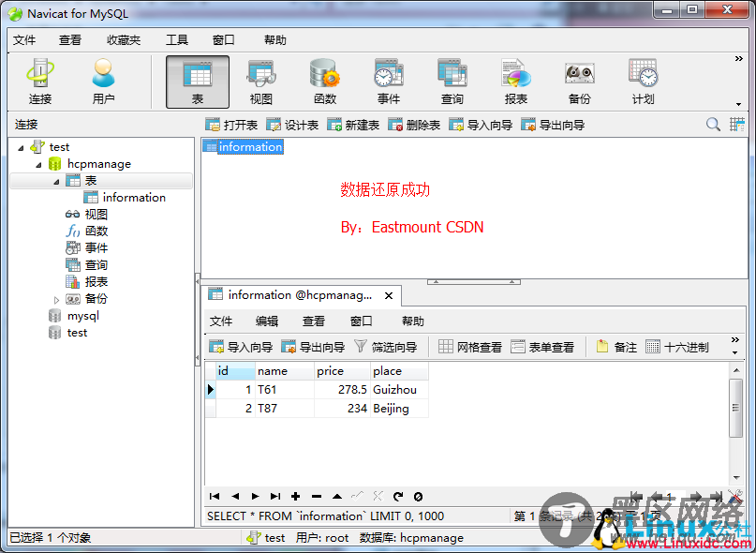Click the refresh records icon

(x=398, y=496)
